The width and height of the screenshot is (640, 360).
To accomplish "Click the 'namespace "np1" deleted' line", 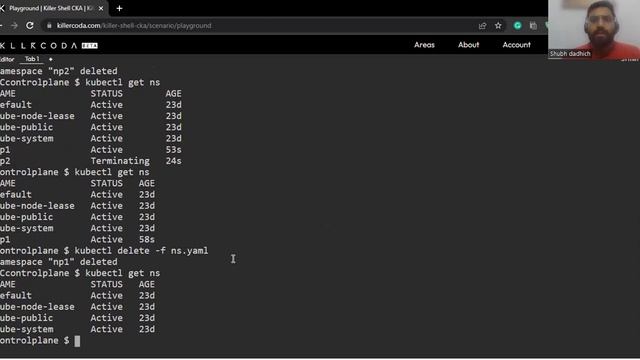I will 59,262.
